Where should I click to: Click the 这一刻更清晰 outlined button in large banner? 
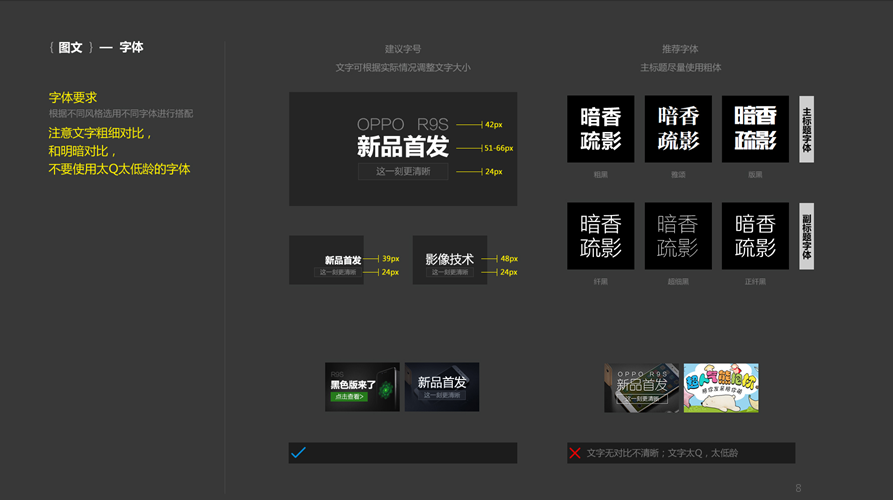pyautogui.click(x=403, y=172)
